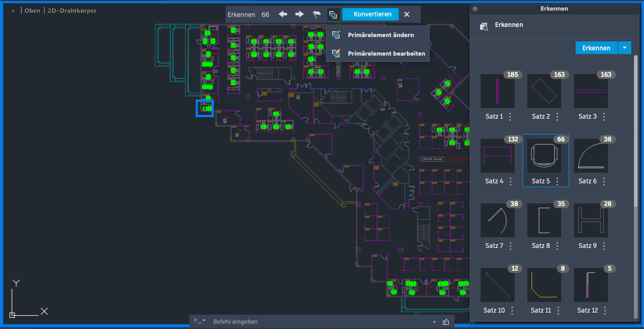Click in the Befehl eingeben command field
644x329 pixels.
pos(318,321)
